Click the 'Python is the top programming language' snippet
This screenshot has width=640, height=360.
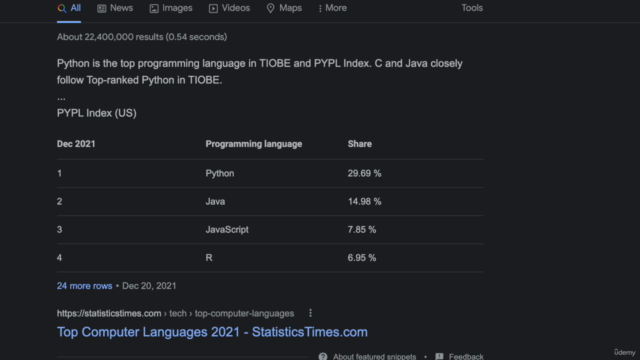260,72
